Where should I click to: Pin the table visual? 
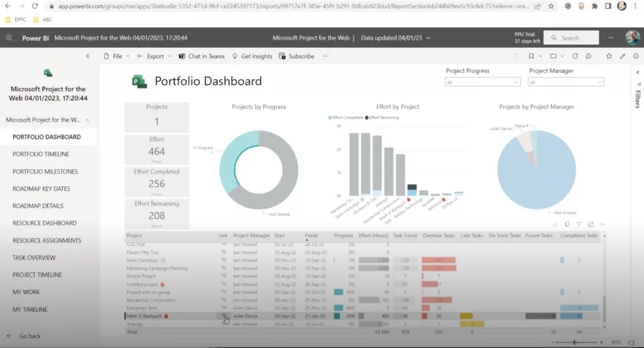point(555,224)
